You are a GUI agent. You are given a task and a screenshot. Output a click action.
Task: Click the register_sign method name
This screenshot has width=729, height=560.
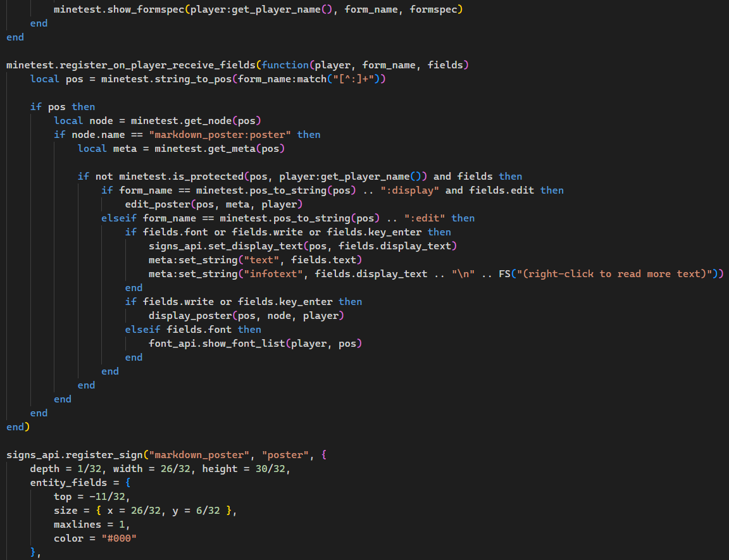pos(104,455)
